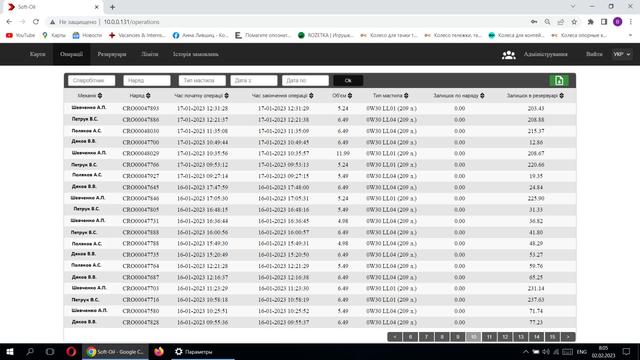640x360 pixels.
Task: Sort by Залишок в резервуарі arrows
Action: coord(562,96)
